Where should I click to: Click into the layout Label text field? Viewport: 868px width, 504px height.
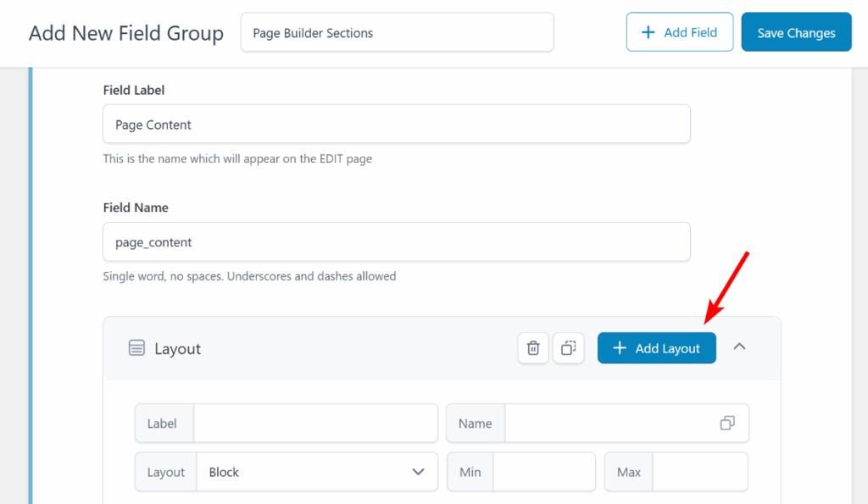tap(315, 424)
